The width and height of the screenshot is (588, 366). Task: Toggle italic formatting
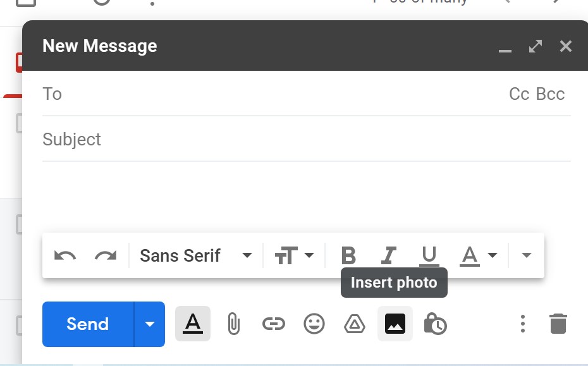(388, 255)
